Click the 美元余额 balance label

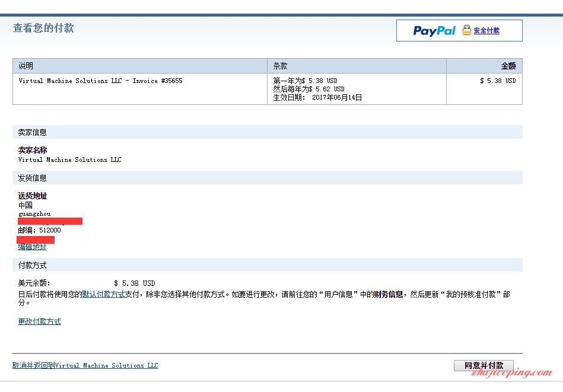pos(34,283)
